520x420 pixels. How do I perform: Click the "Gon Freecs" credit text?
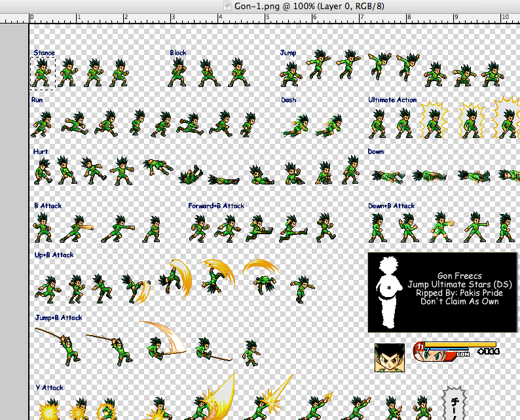(459, 275)
